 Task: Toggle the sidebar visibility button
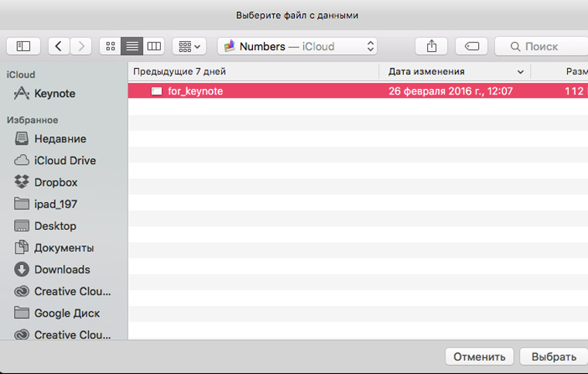click(23, 46)
